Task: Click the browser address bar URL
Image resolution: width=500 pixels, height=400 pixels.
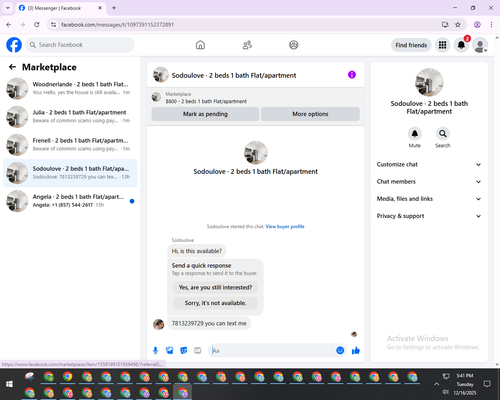Action: coord(117,25)
